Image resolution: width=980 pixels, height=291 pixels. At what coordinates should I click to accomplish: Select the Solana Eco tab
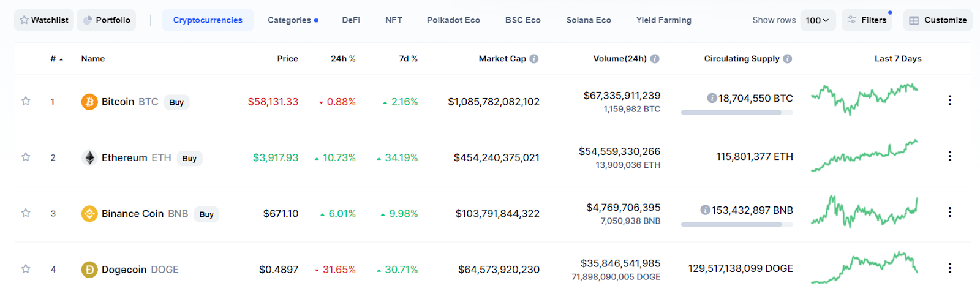(589, 20)
